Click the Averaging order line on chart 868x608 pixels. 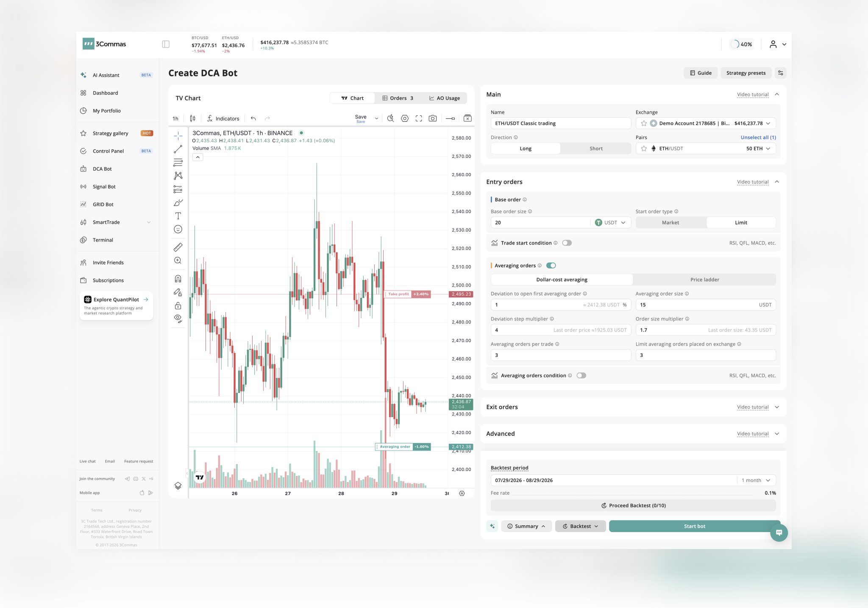(x=403, y=447)
